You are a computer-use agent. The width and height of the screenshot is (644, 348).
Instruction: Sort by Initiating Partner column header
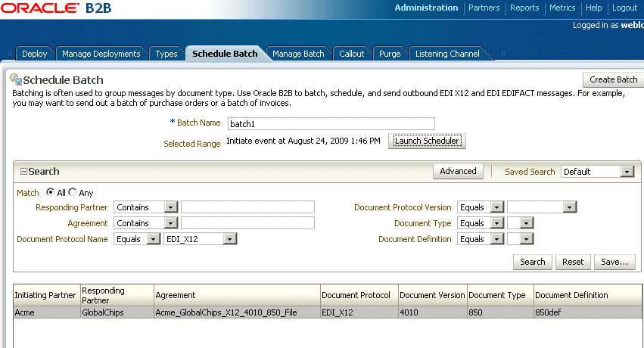point(47,295)
